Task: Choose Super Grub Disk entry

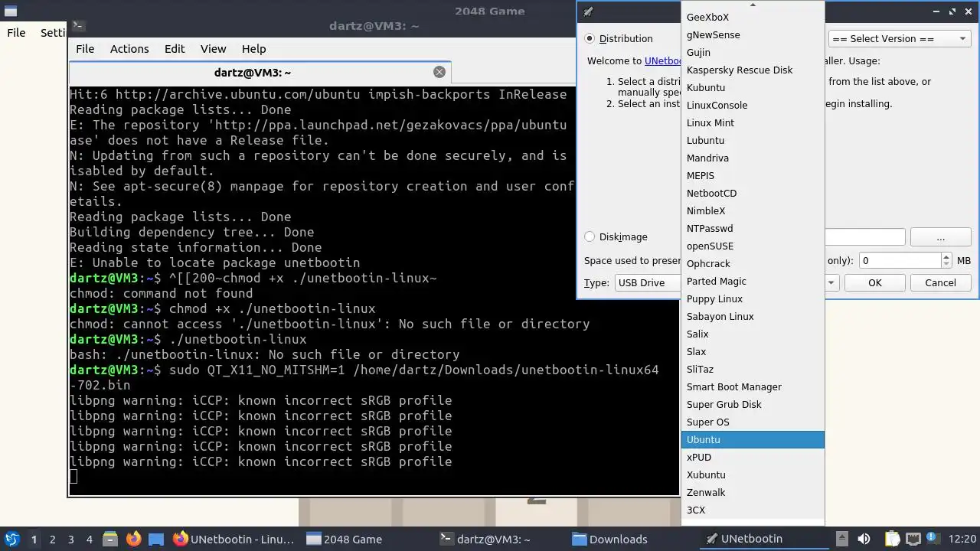Action: [x=753, y=404]
